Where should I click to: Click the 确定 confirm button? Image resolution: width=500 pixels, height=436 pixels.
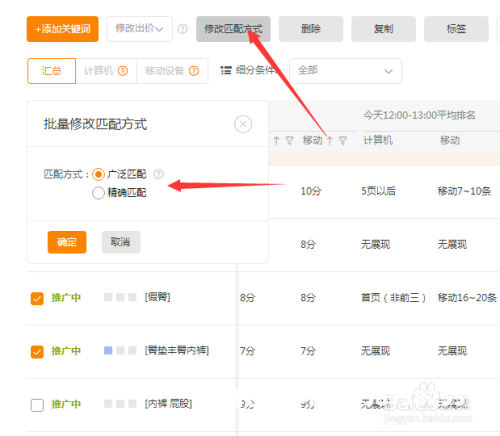coord(67,242)
